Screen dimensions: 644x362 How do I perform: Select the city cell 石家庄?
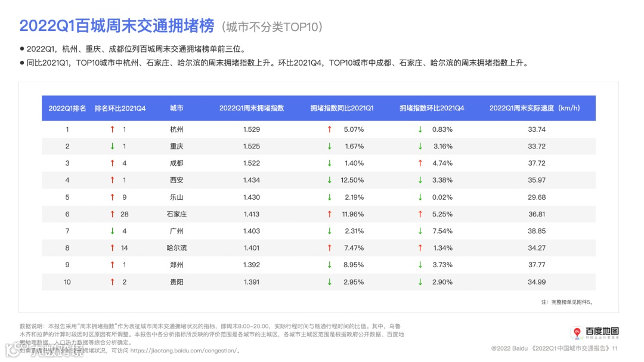pyautogui.click(x=177, y=214)
